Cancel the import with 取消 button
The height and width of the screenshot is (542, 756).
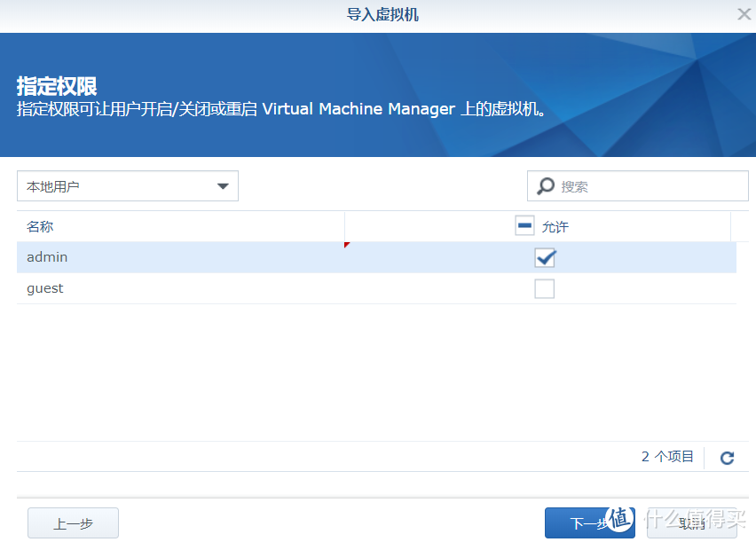coord(691,523)
